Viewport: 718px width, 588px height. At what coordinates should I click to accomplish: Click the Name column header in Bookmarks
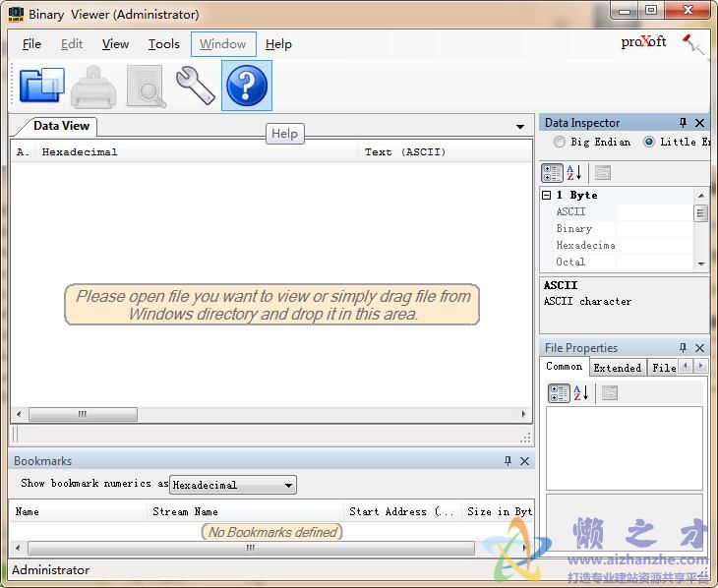click(79, 511)
